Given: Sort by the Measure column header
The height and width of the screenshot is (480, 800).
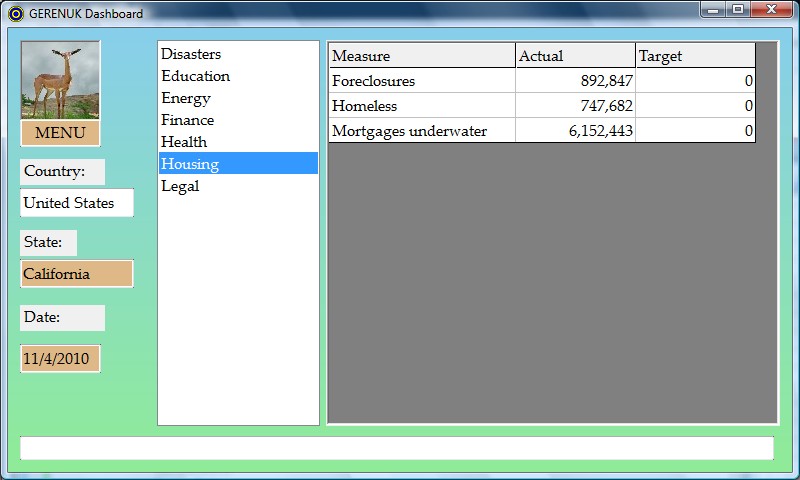Looking at the screenshot, I should (421, 56).
